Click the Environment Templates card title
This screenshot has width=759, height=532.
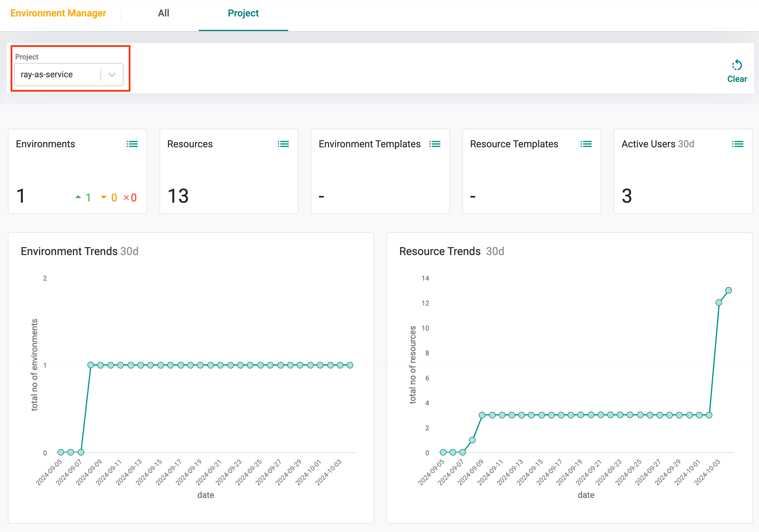(369, 144)
